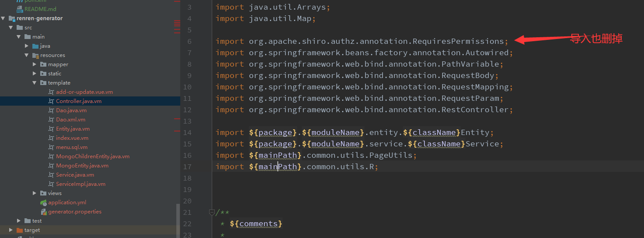Click the Dao.java.vm file icon
644x238 pixels.
[51, 110]
